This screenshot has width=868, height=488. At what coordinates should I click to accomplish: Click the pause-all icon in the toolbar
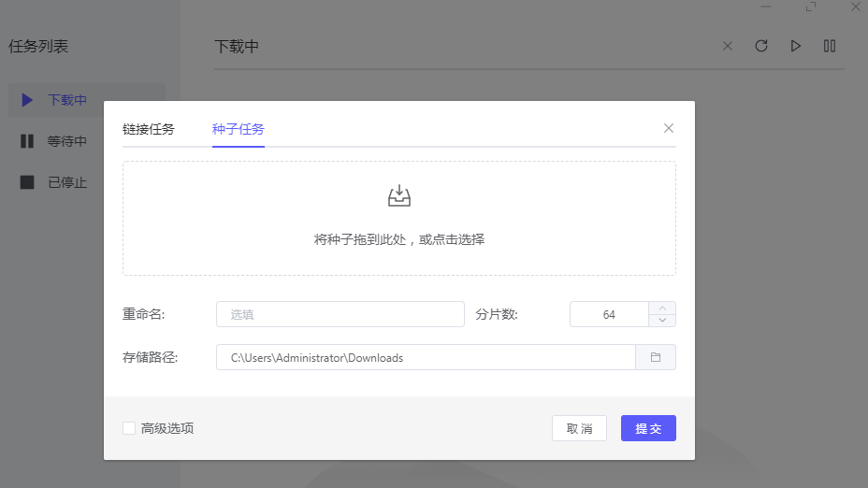tap(830, 46)
